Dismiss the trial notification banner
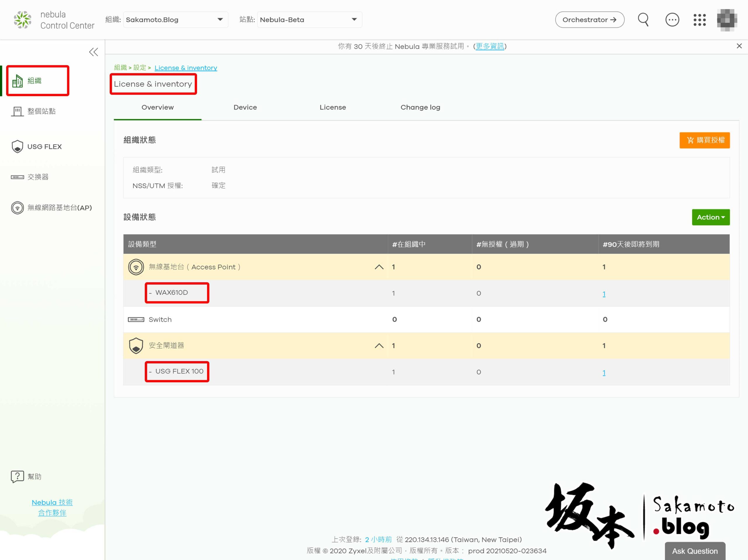Image resolution: width=748 pixels, height=560 pixels. click(x=739, y=46)
